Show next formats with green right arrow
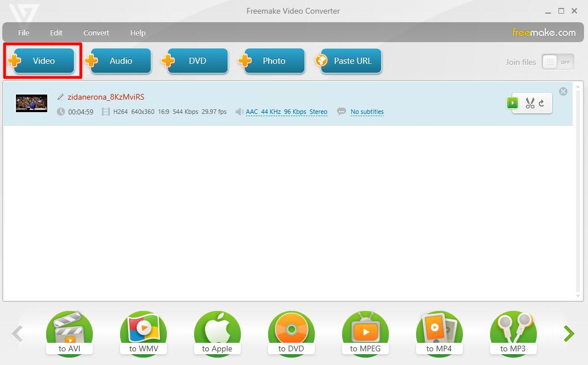This screenshot has height=365, width=588. 569,334
